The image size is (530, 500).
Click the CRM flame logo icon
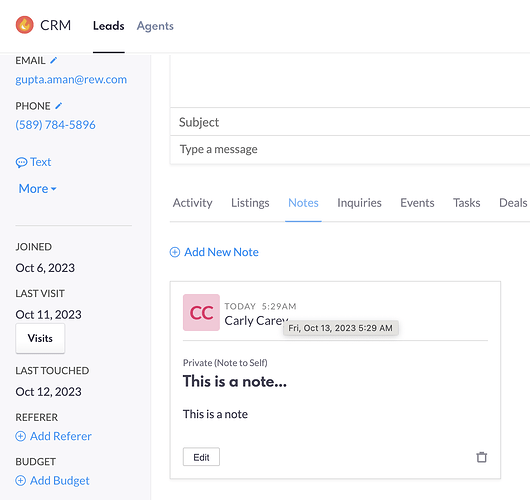pos(25,25)
